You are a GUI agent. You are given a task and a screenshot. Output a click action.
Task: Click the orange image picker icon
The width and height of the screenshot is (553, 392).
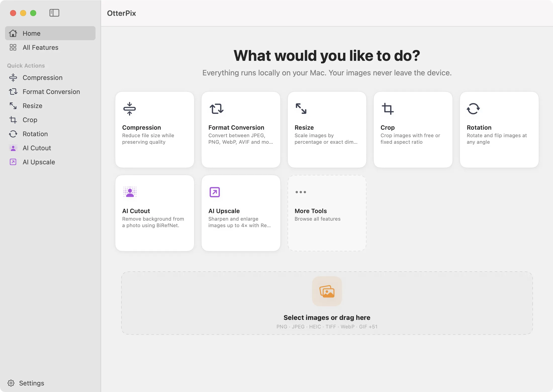coord(327,291)
